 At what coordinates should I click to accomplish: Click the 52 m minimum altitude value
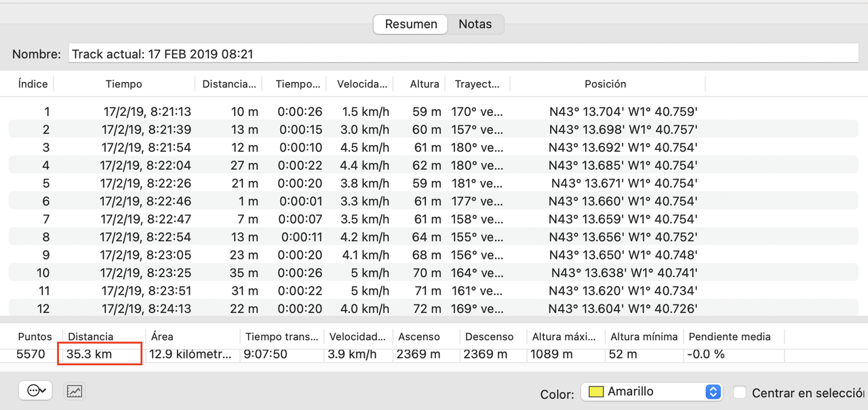pos(623,354)
